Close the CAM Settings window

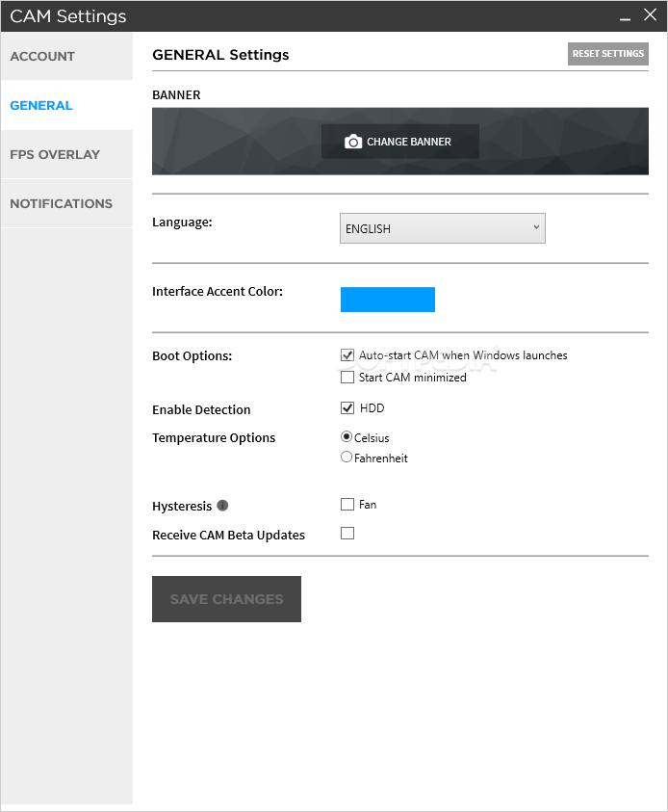(650, 14)
